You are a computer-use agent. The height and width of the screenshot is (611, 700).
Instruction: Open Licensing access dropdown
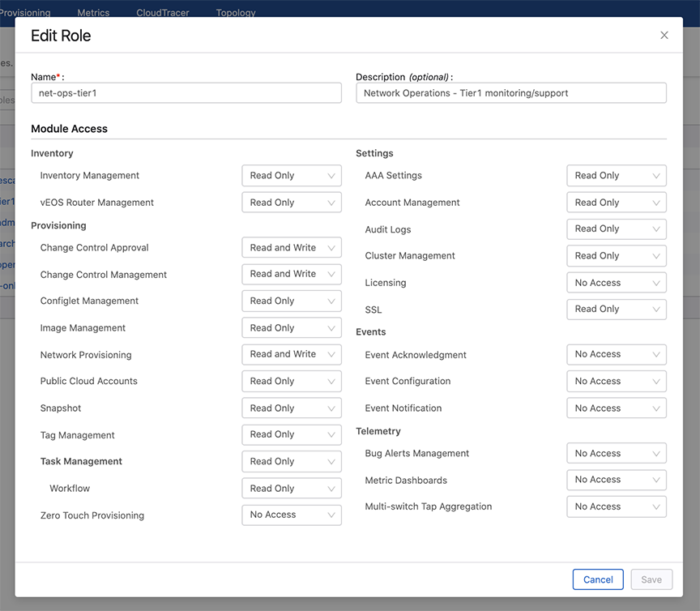617,283
